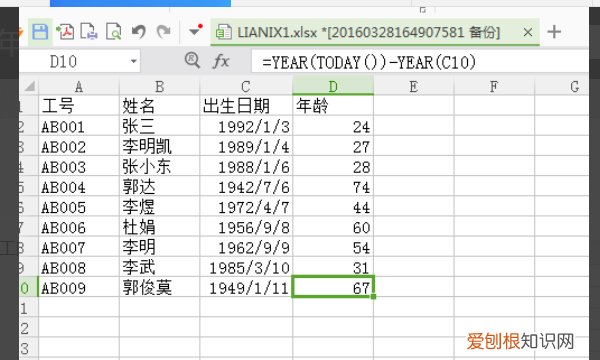
Task: Select all cells using the corner triangle
Action: point(29,86)
